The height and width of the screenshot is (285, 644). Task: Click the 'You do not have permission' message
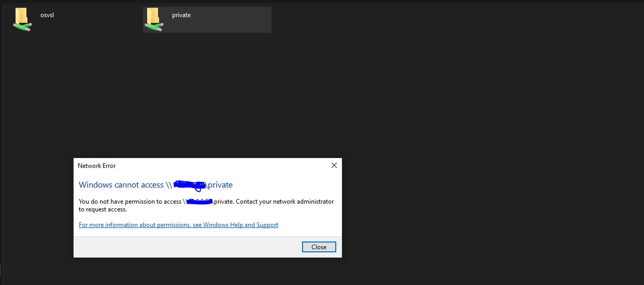pos(206,205)
